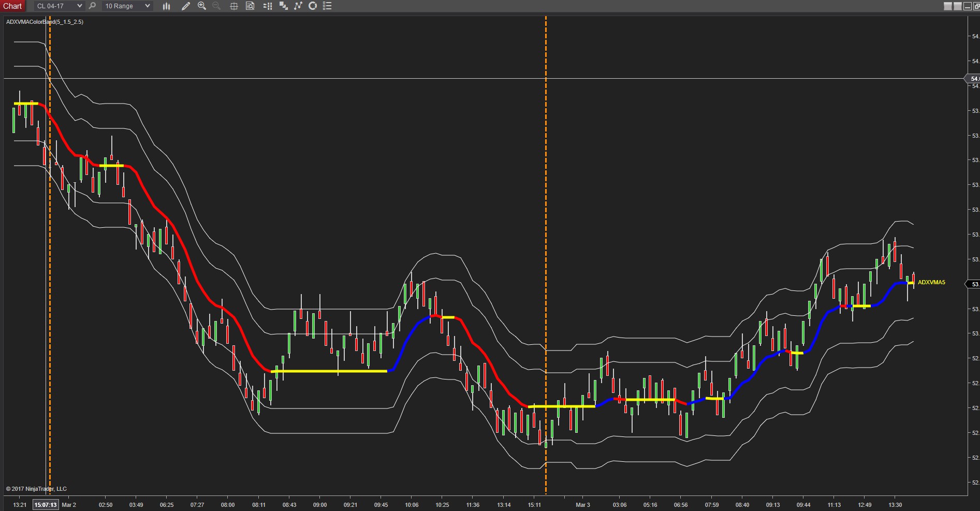The image size is (980, 511).
Task: Click the 11:13 time axis label
Action: (834, 505)
